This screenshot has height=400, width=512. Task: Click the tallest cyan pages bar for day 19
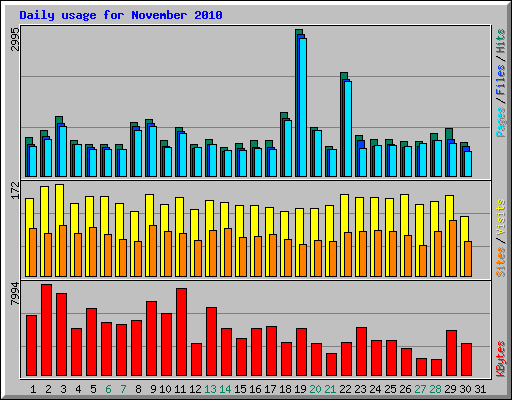(303, 107)
